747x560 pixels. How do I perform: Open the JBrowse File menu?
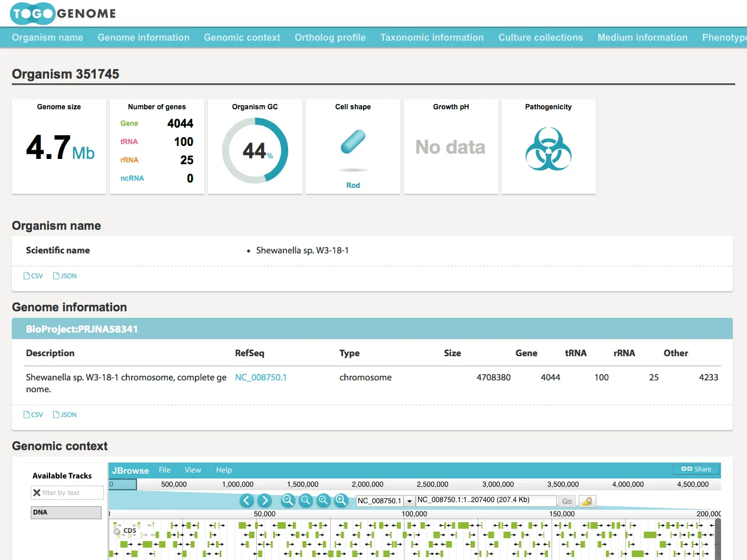(x=165, y=470)
